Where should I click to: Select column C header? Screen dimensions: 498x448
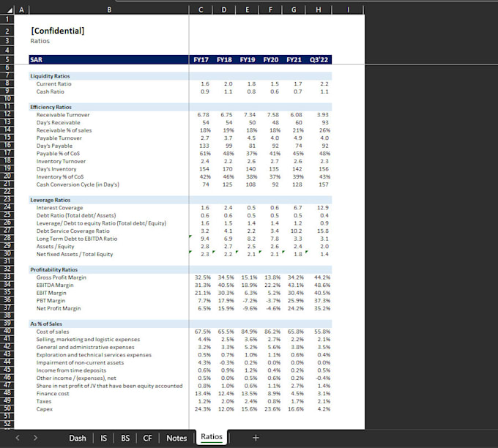coord(201,10)
